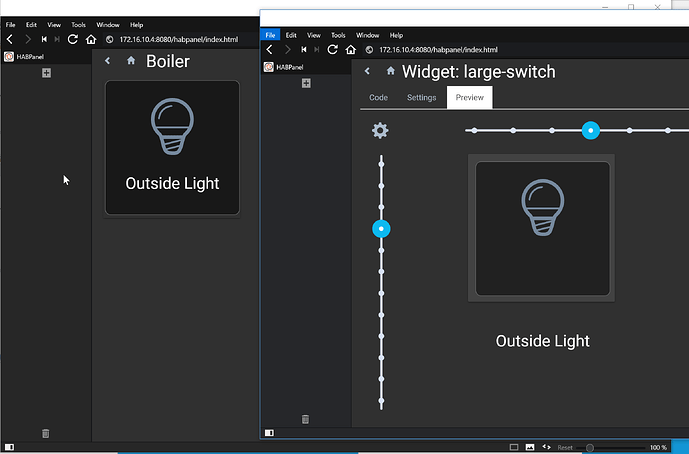The image size is (689, 454).
Task: Switch to the Settings tab
Action: pyautogui.click(x=421, y=98)
